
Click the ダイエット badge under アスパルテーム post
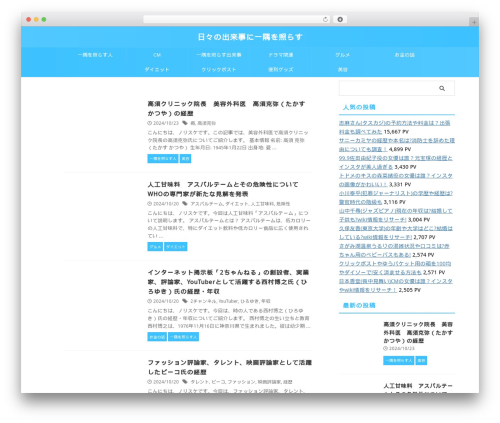tap(176, 247)
